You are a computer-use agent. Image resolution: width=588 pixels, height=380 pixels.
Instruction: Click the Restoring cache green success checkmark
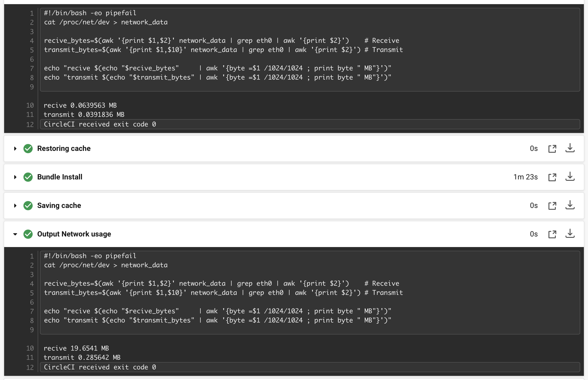(28, 149)
